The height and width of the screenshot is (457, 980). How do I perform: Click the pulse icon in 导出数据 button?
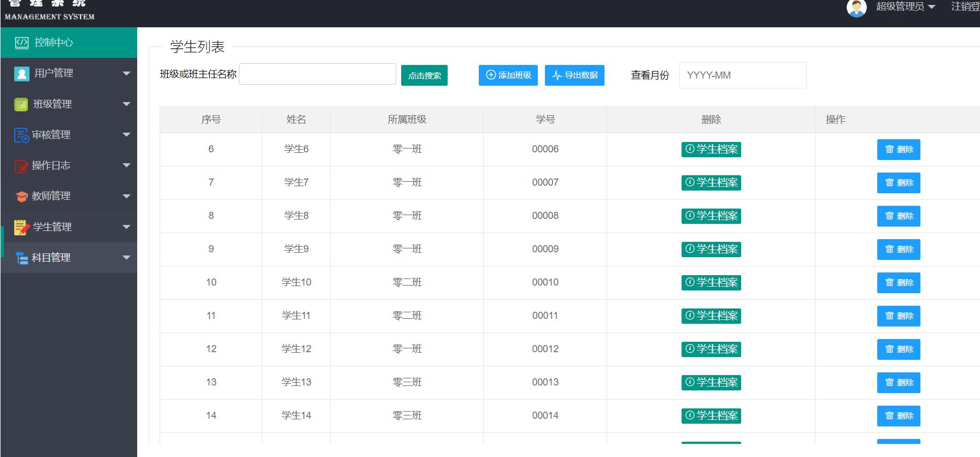point(557,75)
